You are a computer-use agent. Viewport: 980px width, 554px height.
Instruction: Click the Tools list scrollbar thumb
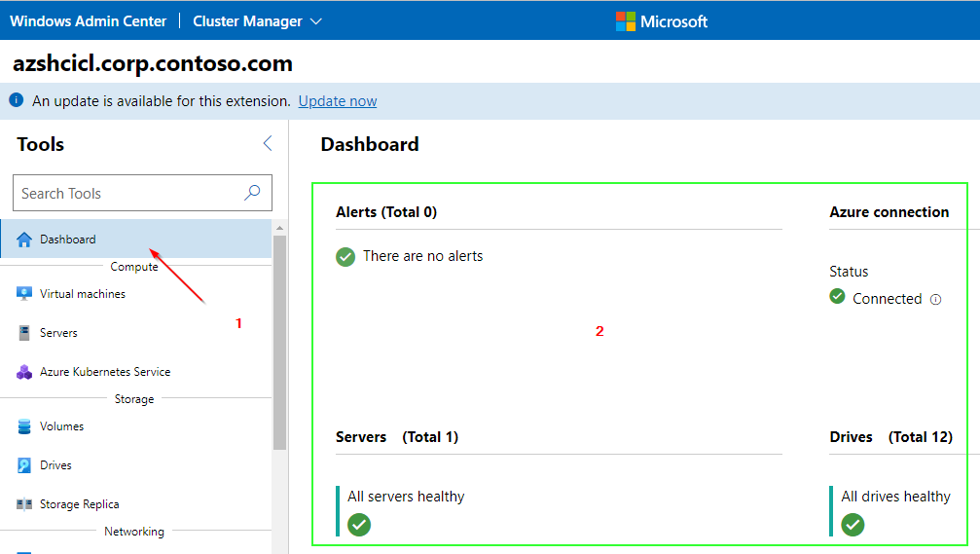(279, 343)
